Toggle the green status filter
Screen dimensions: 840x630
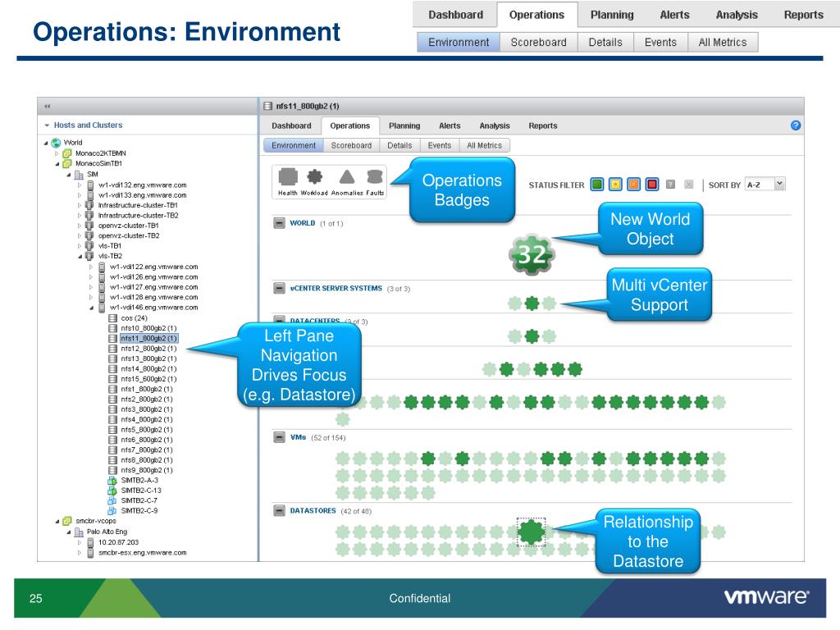pos(597,185)
